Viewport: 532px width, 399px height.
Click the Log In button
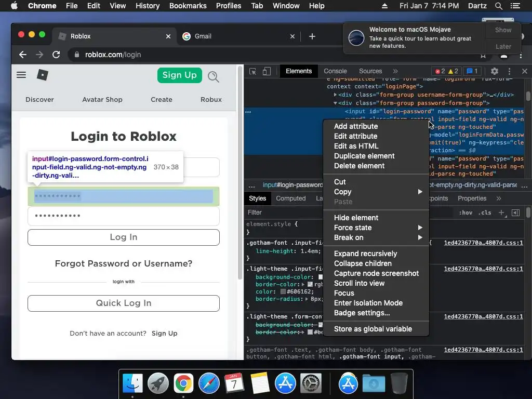(124, 237)
